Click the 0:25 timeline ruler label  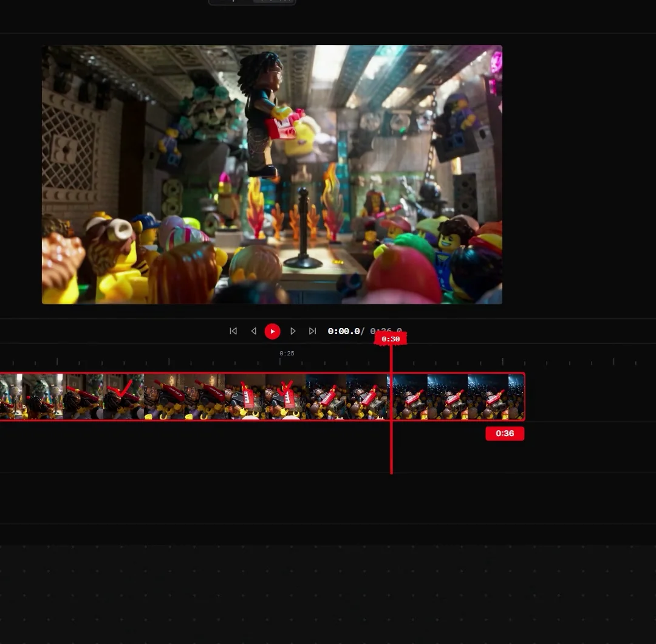click(287, 354)
